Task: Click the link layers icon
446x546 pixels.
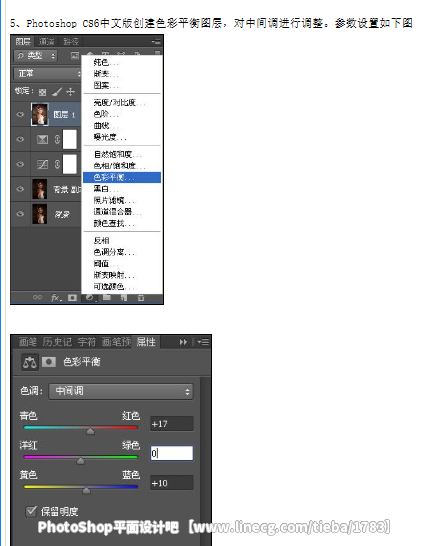Action: click(37, 297)
